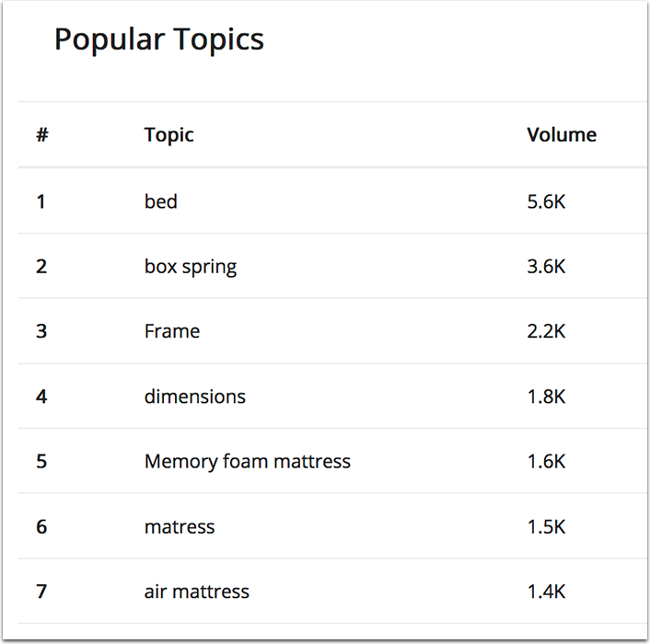650x644 pixels.
Task: Open the matress topic entry
Action: point(180,527)
